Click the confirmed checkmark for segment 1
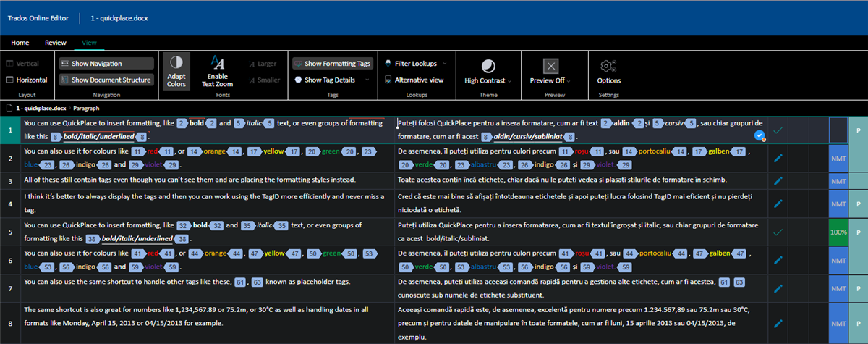This screenshot has height=344, width=868. (x=778, y=130)
